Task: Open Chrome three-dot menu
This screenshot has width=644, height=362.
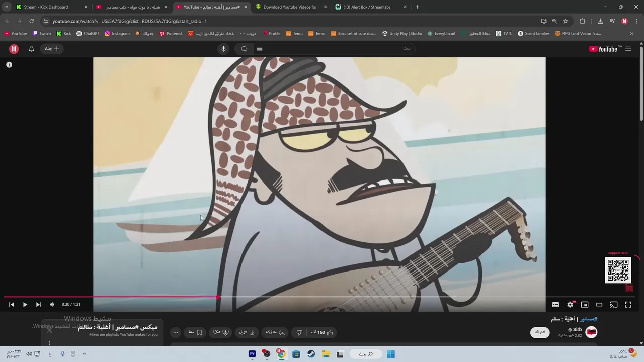Action: pos(635,21)
